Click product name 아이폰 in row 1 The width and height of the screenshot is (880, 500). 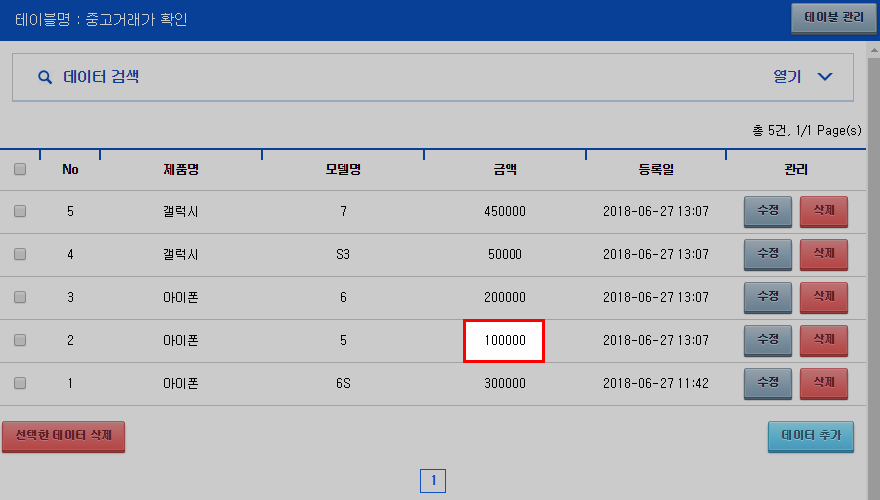tap(181, 383)
